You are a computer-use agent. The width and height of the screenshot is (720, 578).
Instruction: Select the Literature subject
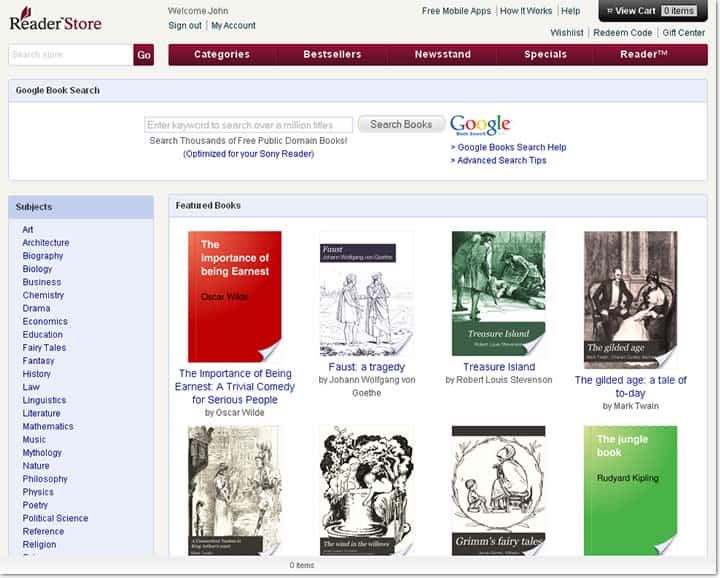click(x=41, y=413)
